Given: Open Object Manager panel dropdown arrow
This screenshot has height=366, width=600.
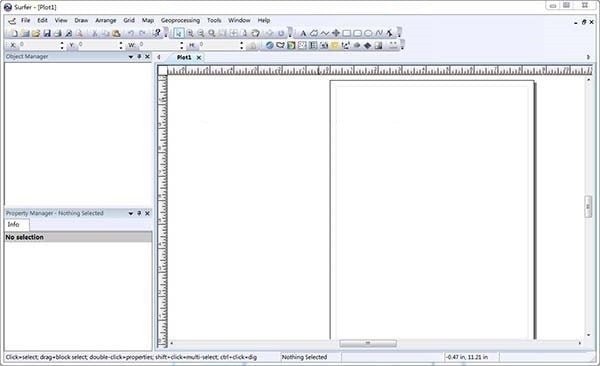Looking at the screenshot, I should click(130, 57).
